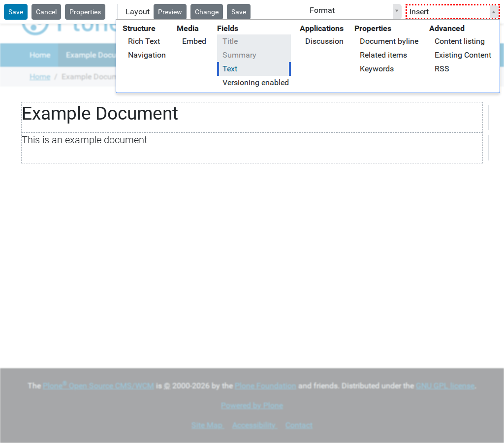The width and height of the screenshot is (504, 443).
Task: Open the Site Map footer link
Action: (x=207, y=426)
